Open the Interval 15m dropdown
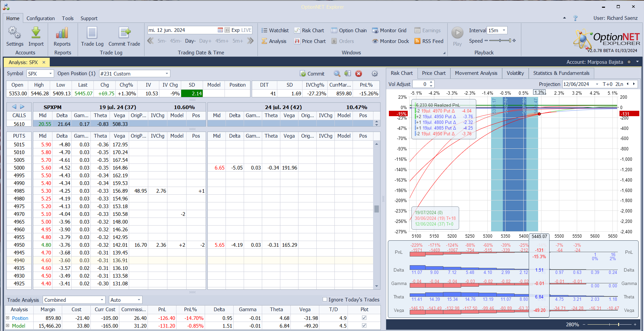 504,30
